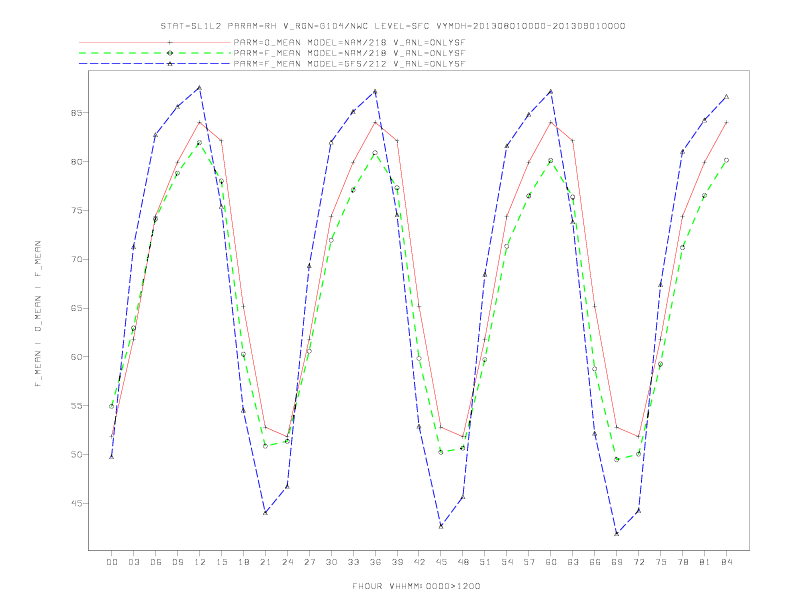Click the blue GFS triangle data point at hour 69
The height and width of the screenshot is (612, 792).
pos(617,534)
